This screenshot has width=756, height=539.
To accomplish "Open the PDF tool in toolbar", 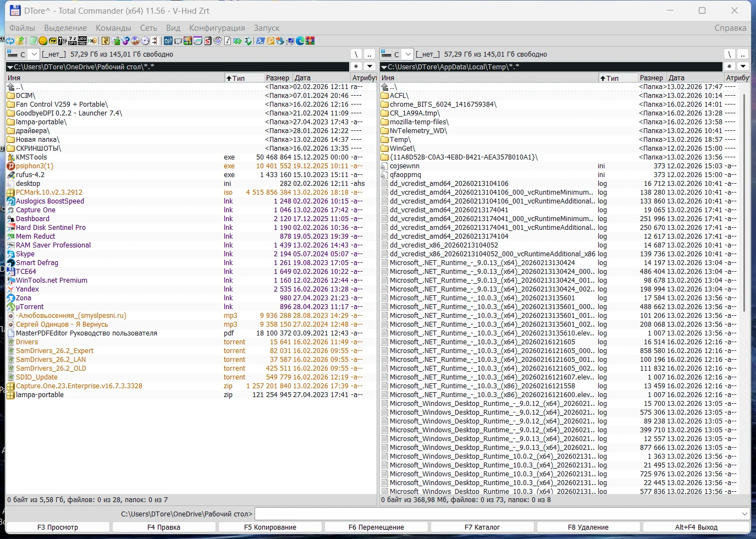I will [x=53, y=41].
